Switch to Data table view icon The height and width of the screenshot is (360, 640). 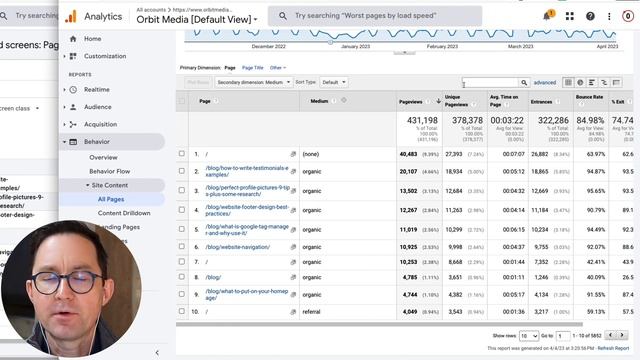(x=568, y=82)
